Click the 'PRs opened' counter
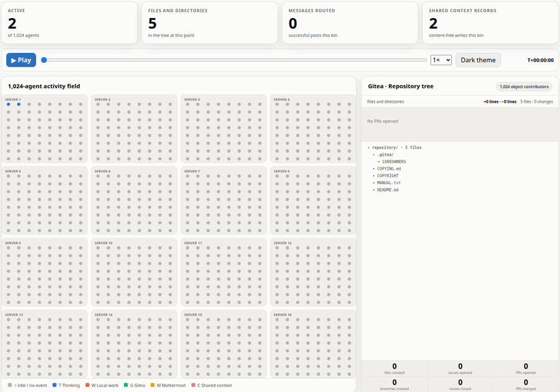Viewport: 560px width, 392px height. pos(526,368)
